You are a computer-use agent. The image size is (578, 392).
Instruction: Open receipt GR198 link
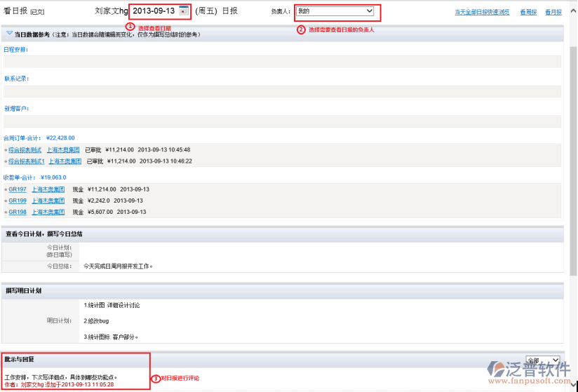(x=18, y=212)
